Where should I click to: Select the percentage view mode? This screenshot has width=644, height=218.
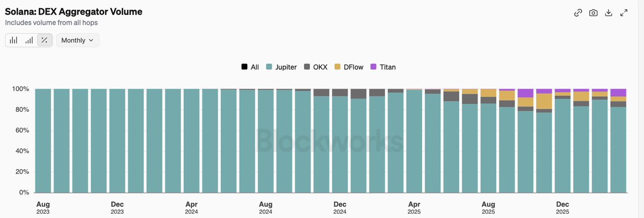[x=45, y=40]
